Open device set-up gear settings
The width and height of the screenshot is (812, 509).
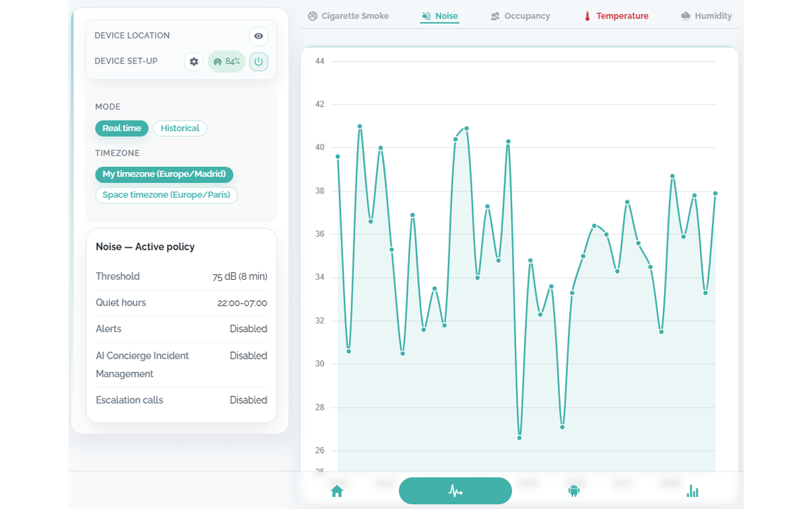tap(194, 62)
